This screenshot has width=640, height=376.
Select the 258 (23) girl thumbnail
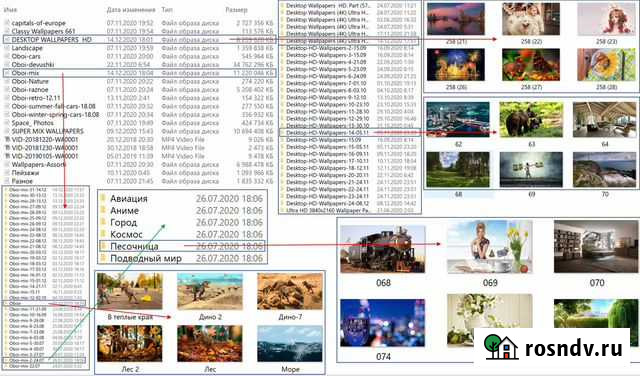click(x=606, y=19)
